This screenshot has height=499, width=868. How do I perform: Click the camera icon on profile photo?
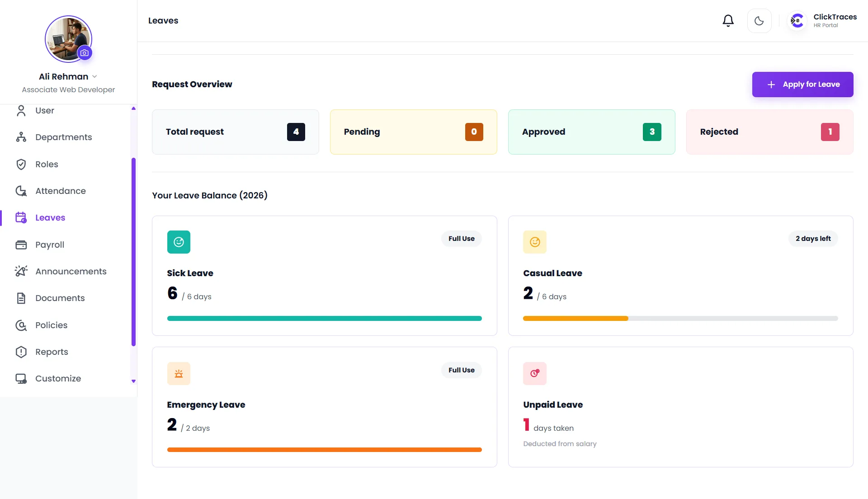85,53
